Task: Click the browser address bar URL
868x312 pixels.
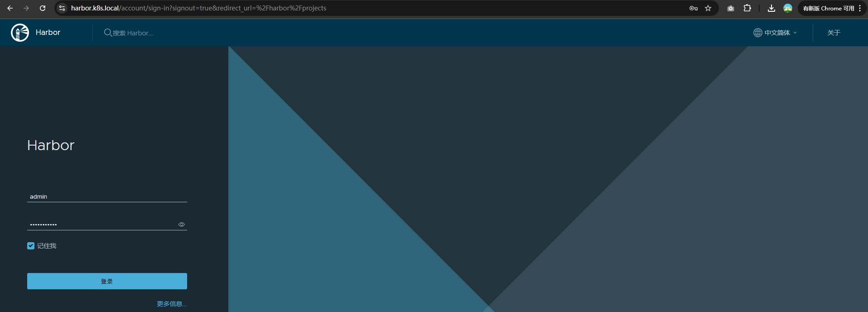Action: pos(198,8)
